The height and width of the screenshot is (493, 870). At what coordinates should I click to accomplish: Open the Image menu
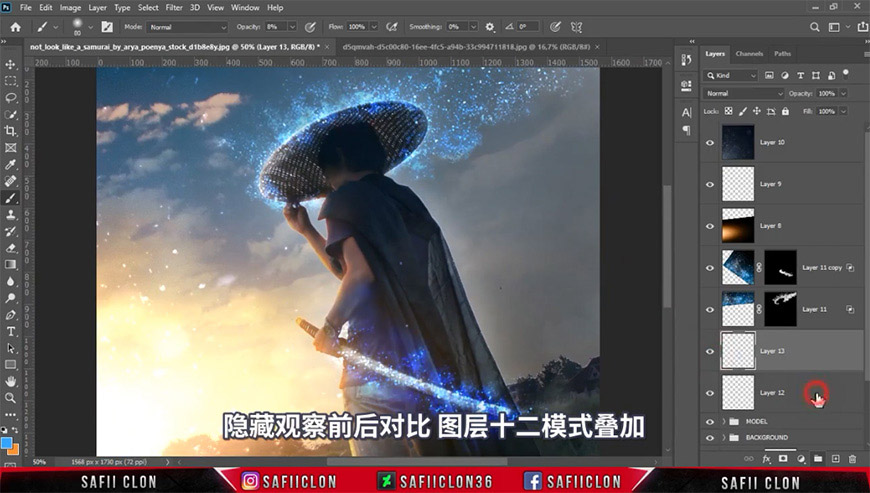pos(70,8)
